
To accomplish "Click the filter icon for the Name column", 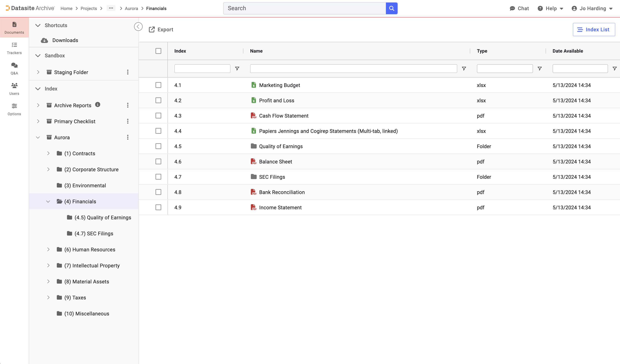I will (464, 69).
